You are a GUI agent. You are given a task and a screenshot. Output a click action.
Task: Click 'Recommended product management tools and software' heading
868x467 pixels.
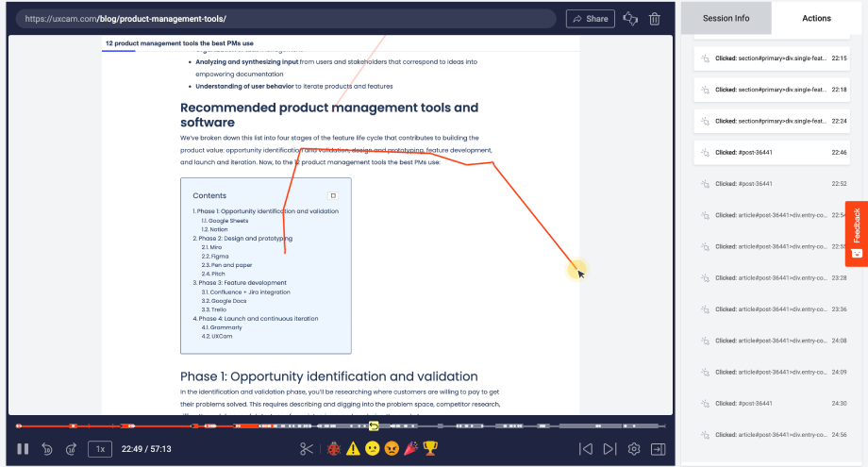pyautogui.click(x=329, y=115)
